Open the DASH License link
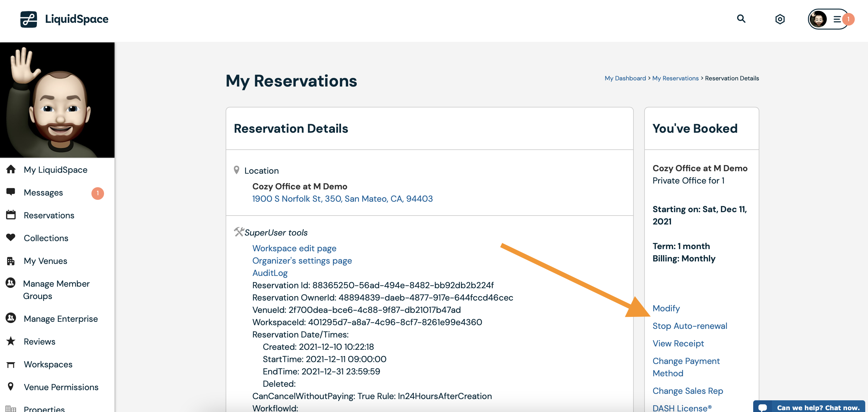Screen dimensions: 868x412 point(682,408)
